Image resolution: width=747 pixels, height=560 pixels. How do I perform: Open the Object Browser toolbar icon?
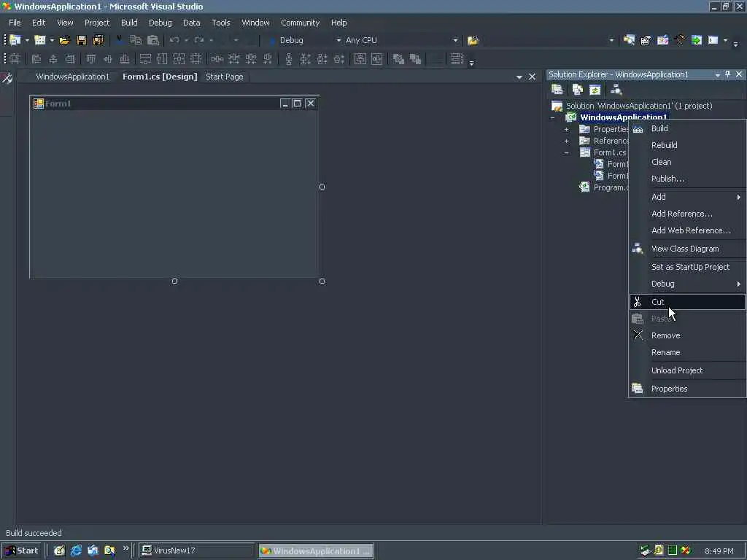pyautogui.click(x=662, y=41)
